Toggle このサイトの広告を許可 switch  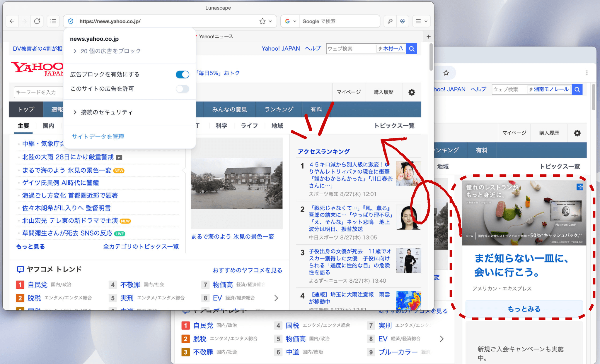182,89
